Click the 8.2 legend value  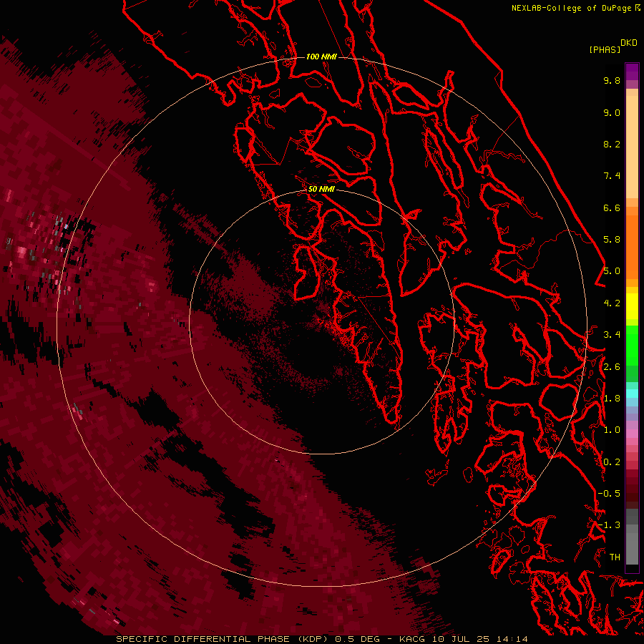tap(612, 144)
